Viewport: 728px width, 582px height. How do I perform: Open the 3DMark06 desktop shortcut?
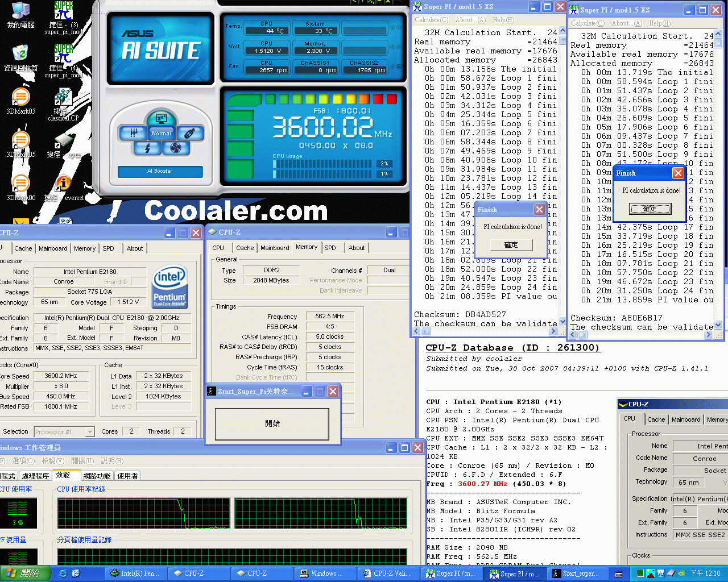[x=20, y=188]
